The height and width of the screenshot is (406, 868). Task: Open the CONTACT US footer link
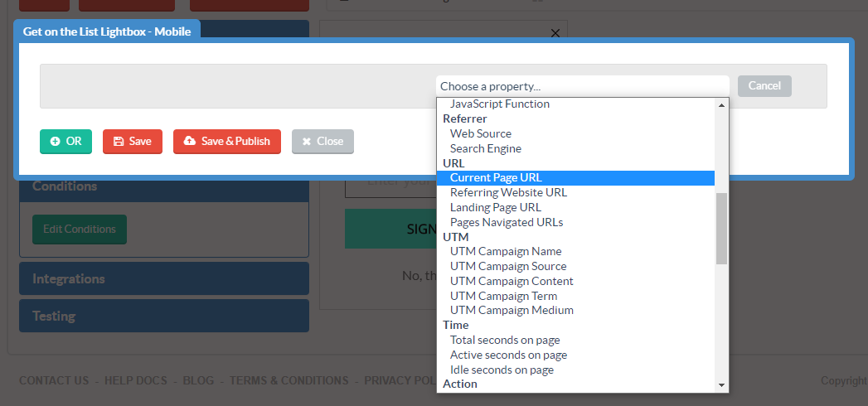tap(54, 380)
